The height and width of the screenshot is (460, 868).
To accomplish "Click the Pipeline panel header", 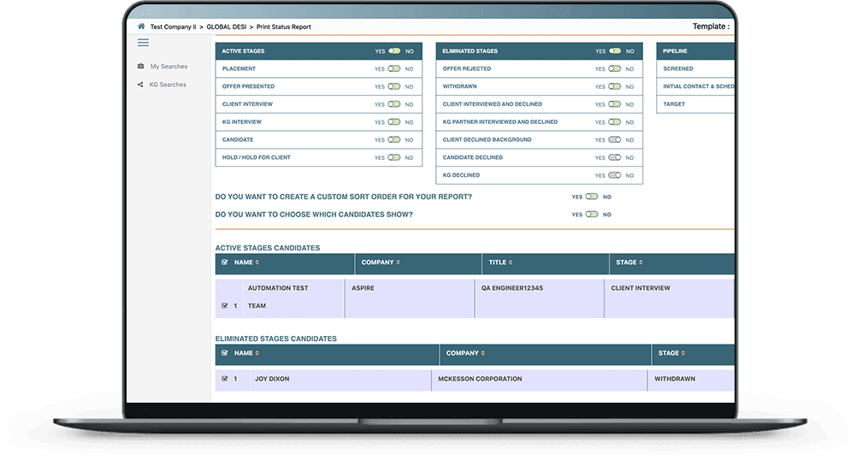I will click(695, 51).
